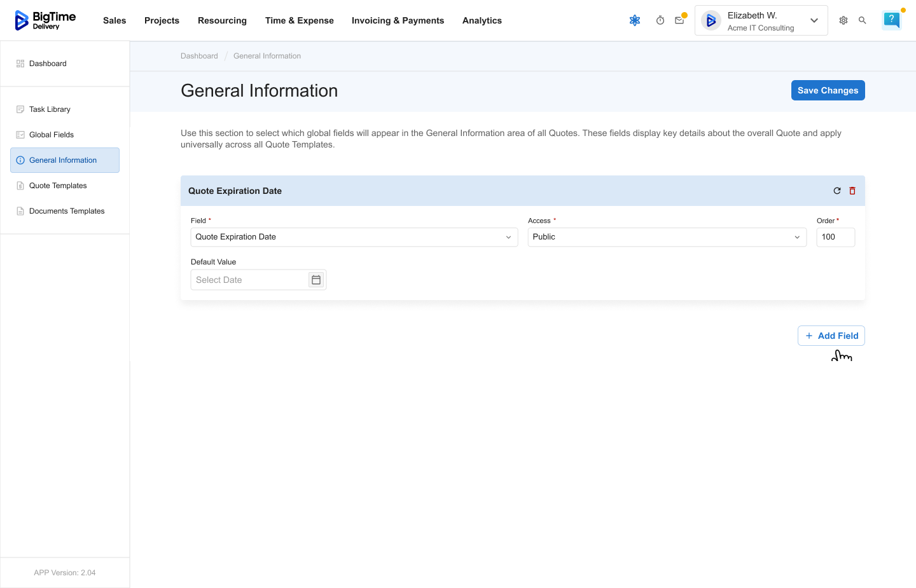916x588 pixels.
Task: Open the Invoicing & Payments menu
Action: coord(398,20)
